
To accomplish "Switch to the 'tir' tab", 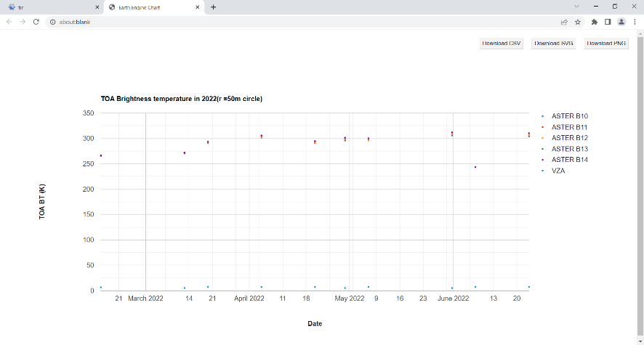I will [44, 7].
